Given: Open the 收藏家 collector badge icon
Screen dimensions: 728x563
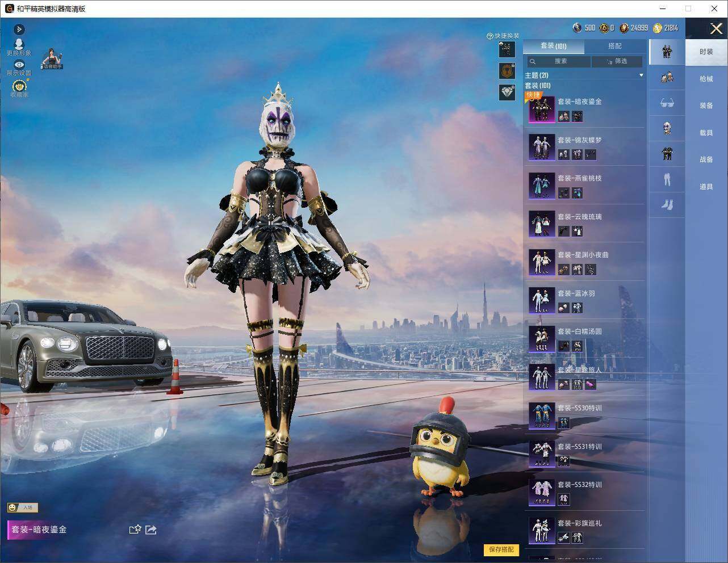Looking at the screenshot, I should pyautogui.click(x=19, y=87).
